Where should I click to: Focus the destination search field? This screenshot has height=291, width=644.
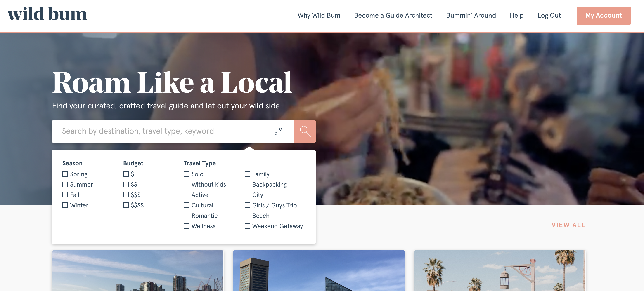160,131
